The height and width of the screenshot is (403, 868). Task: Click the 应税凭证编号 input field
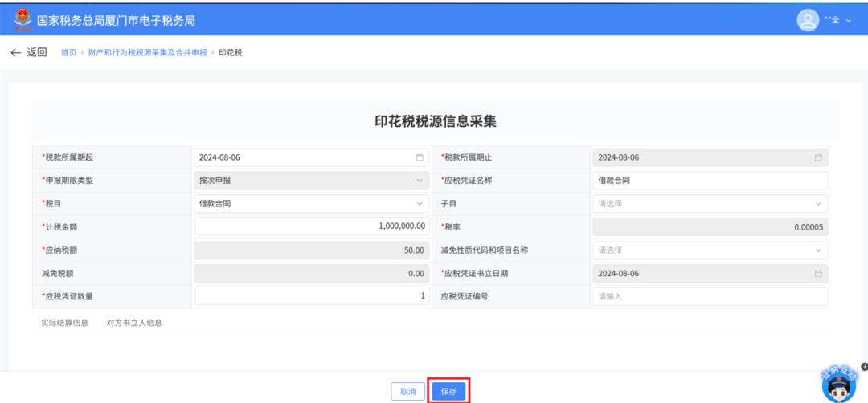[x=710, y=296]
